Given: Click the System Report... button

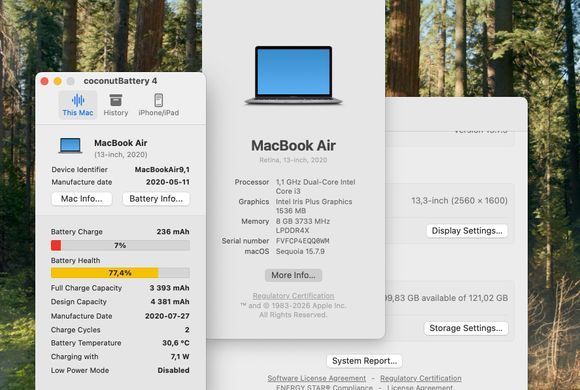Looking at the screenshot, I should tap(364, 361).
